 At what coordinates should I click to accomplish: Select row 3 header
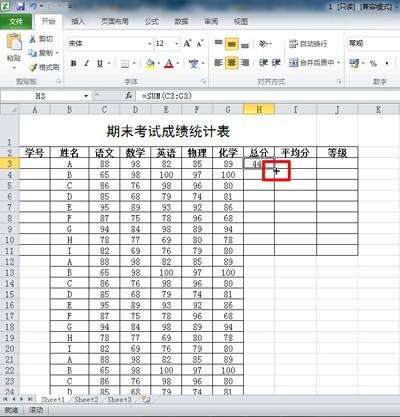tap(10, 164)
